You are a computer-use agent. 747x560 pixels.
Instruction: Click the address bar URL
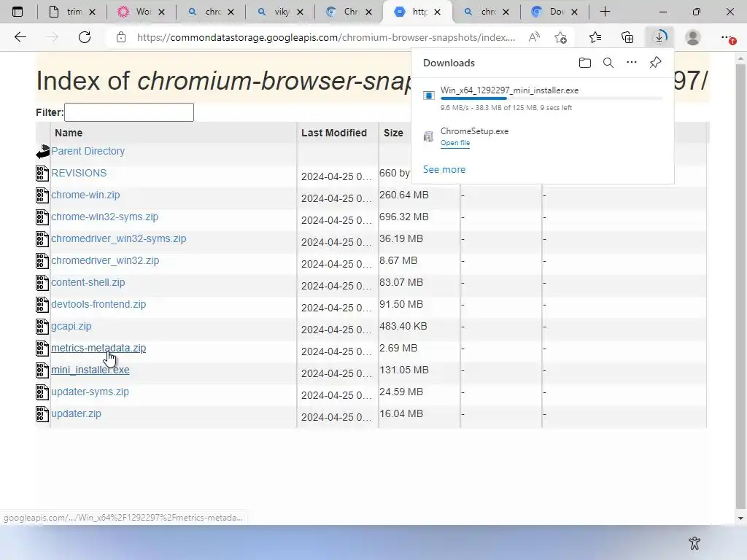[x=326, y=37]
